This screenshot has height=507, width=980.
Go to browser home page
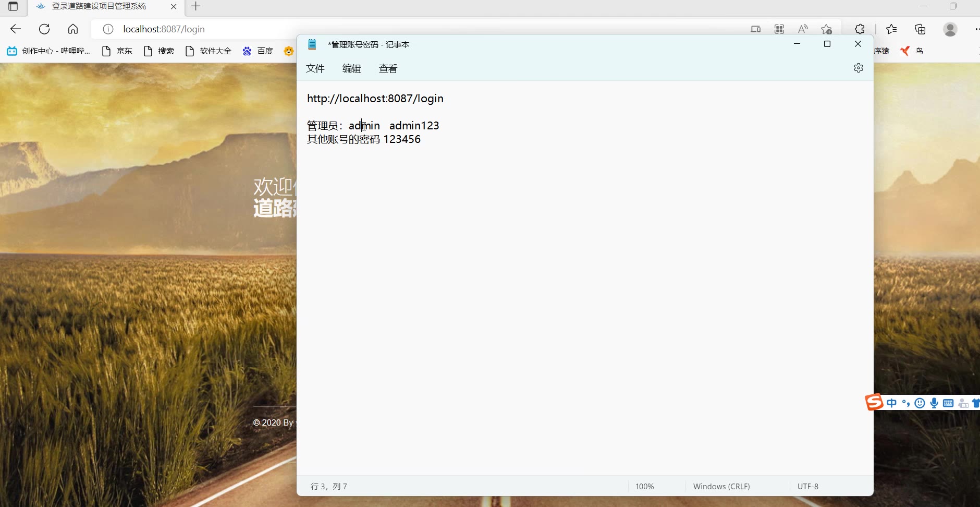73,29
